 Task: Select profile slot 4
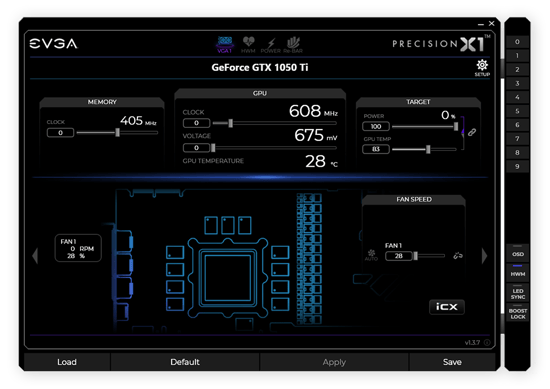pyautogui.click(x=517, y=97)
